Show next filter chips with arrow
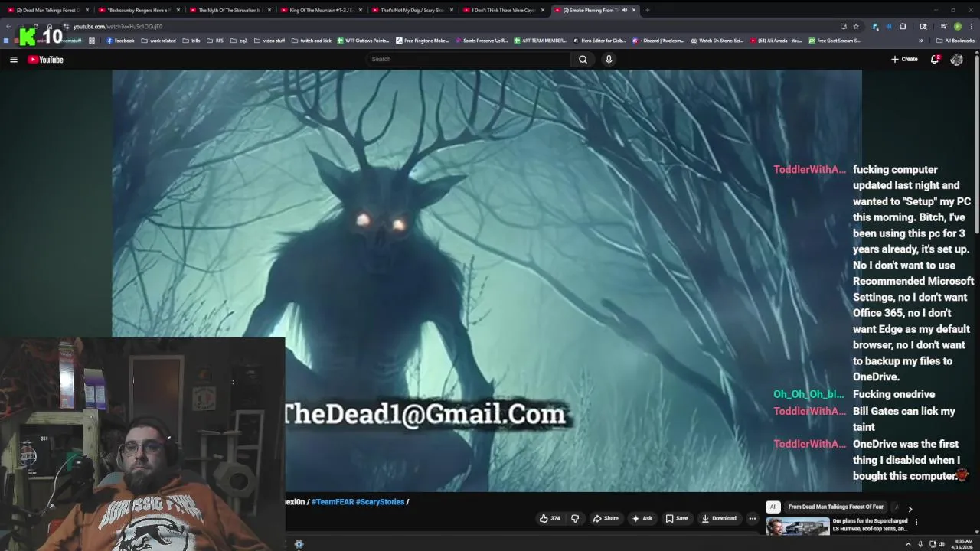 pos(910,508)
